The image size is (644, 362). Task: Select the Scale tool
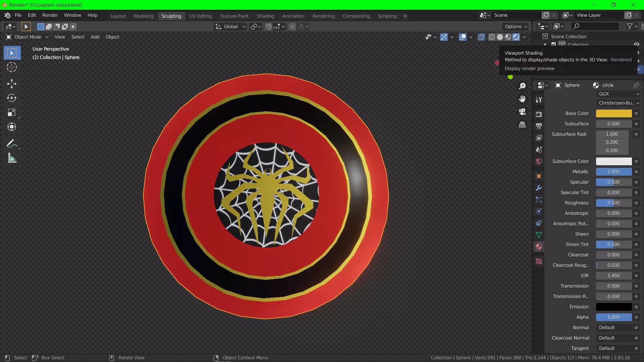click(12, 113)
